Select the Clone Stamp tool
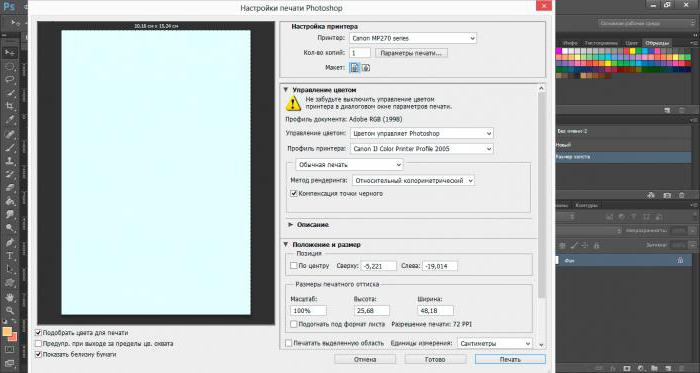 [10, 161]
